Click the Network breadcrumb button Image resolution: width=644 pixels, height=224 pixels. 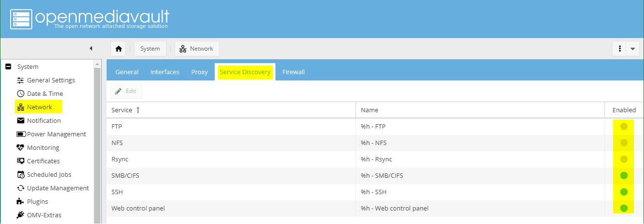[197, 49]
